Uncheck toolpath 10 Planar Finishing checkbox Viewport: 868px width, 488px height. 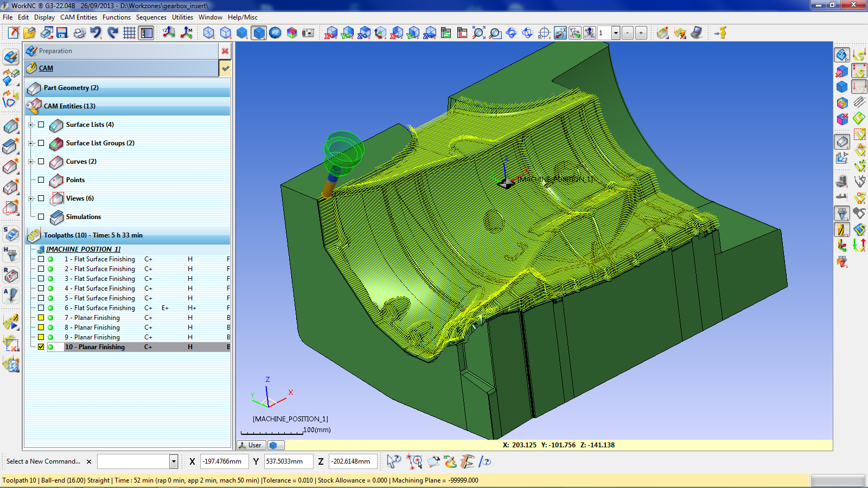click(41, 347)
